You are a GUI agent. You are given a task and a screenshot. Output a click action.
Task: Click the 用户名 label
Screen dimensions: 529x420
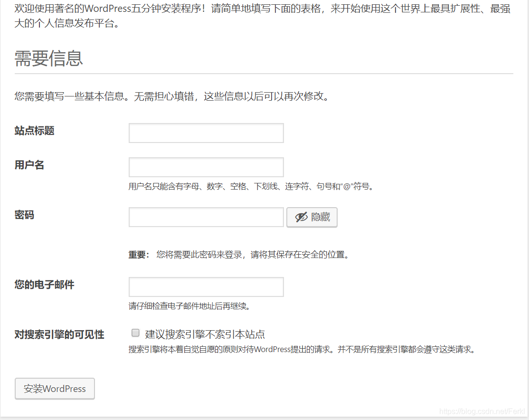29,165
